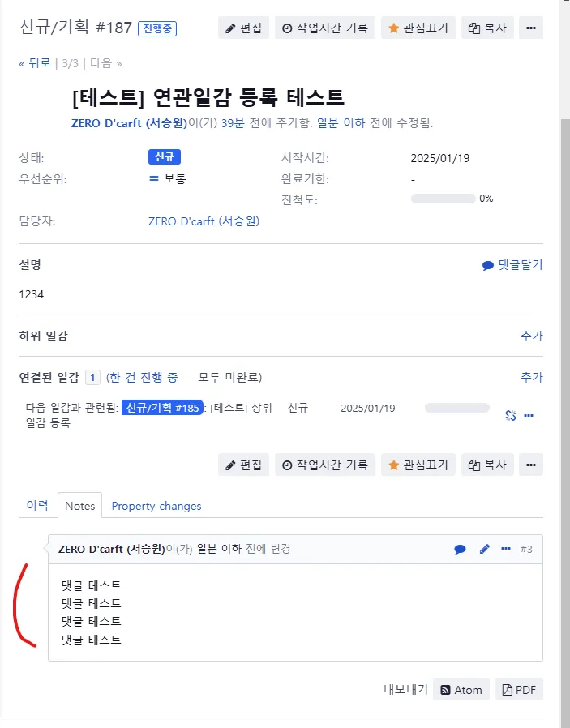
Task: Export issue as PDF
Action: 519,690
